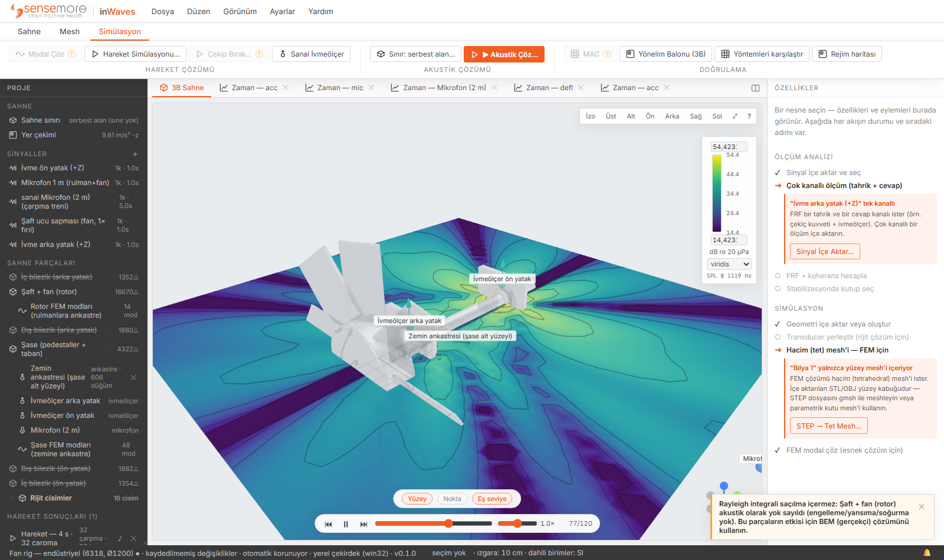Select Transducer yerleştir step
Image resolution: width=944 pixels, height=560 pixels.
click(x=847, y=337)
